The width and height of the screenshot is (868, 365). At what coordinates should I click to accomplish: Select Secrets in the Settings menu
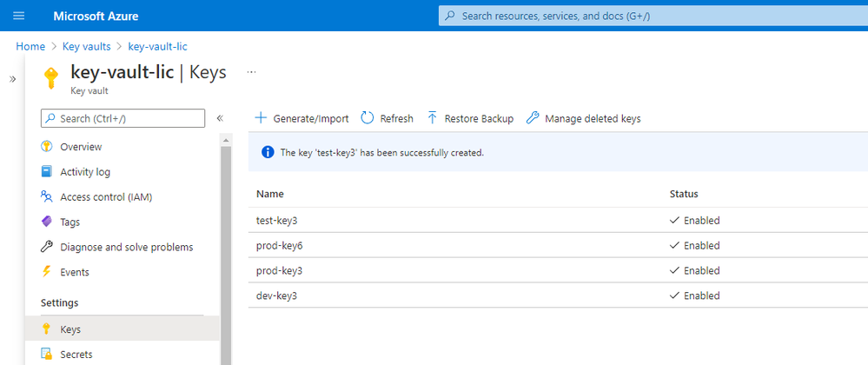pyautogui.click(x=76, y=355)
